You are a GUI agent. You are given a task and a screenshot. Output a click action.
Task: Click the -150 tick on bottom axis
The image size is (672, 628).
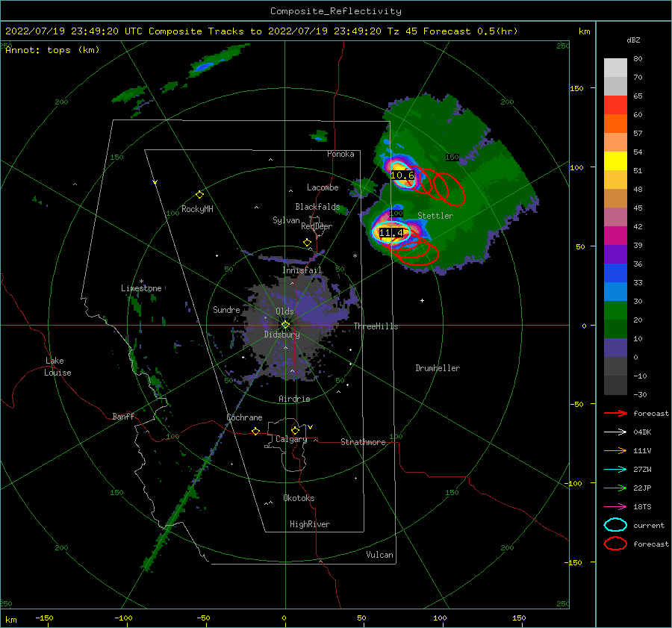click(x=44, y=618)
